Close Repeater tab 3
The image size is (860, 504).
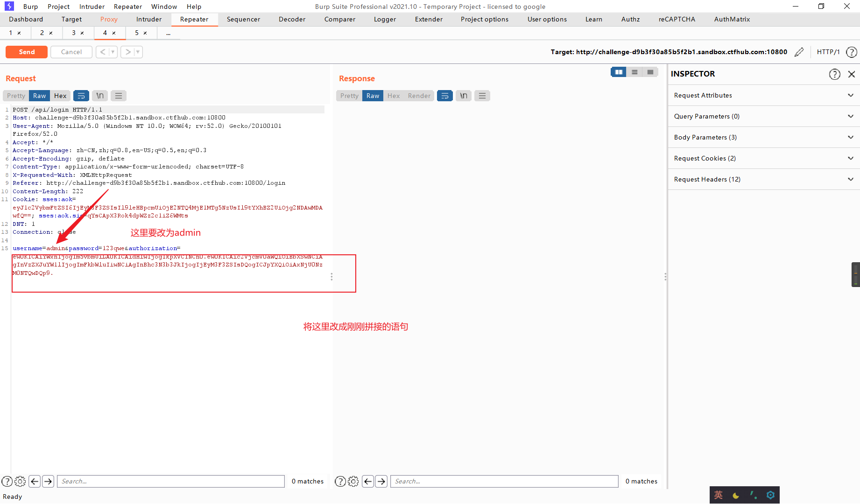point(82,33)
